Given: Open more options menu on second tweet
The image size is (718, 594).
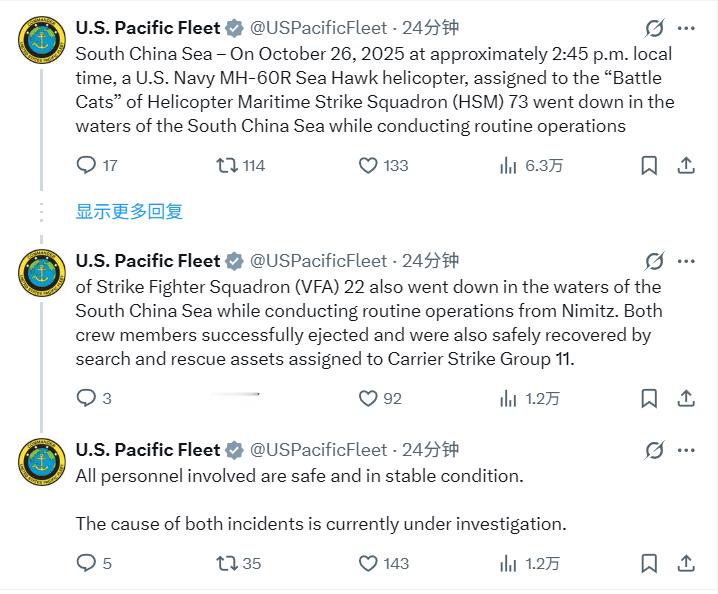Looking at the screenshot, I should point(686,261).
